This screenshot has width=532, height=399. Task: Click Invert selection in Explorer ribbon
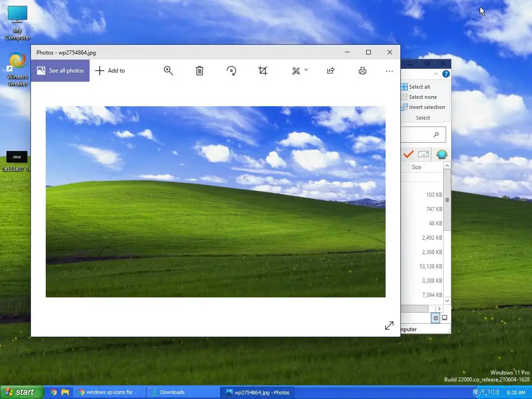(423, 107)
